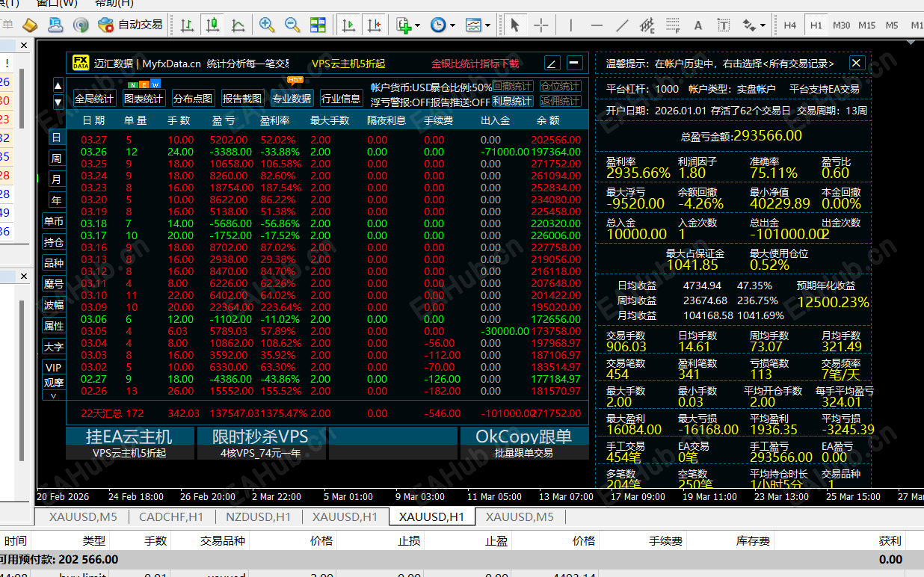The width and height of the screenshot is (924, 577).
Task: Click the 仓位统计 button
Action: (560, 87)
